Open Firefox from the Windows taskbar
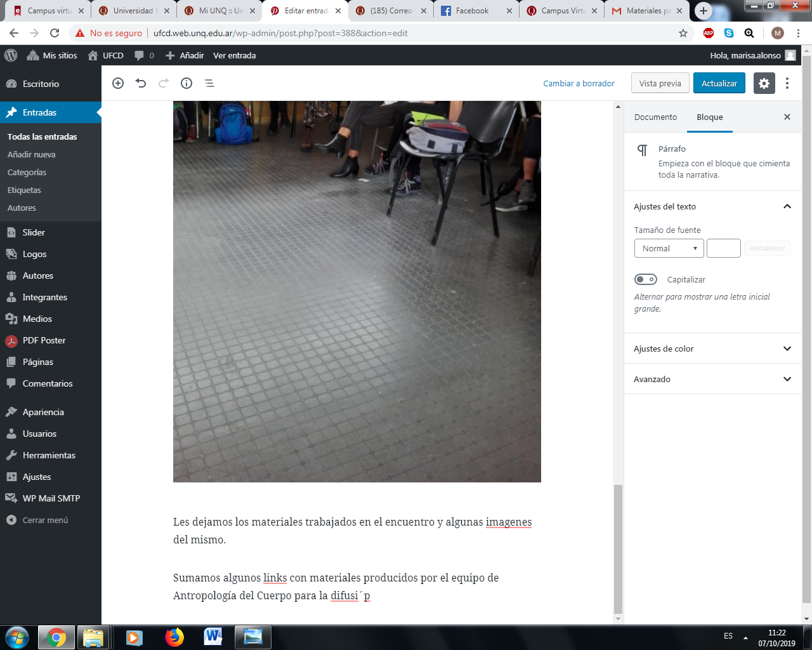This screenshot has width=812, height=650. tap(174, 637)
